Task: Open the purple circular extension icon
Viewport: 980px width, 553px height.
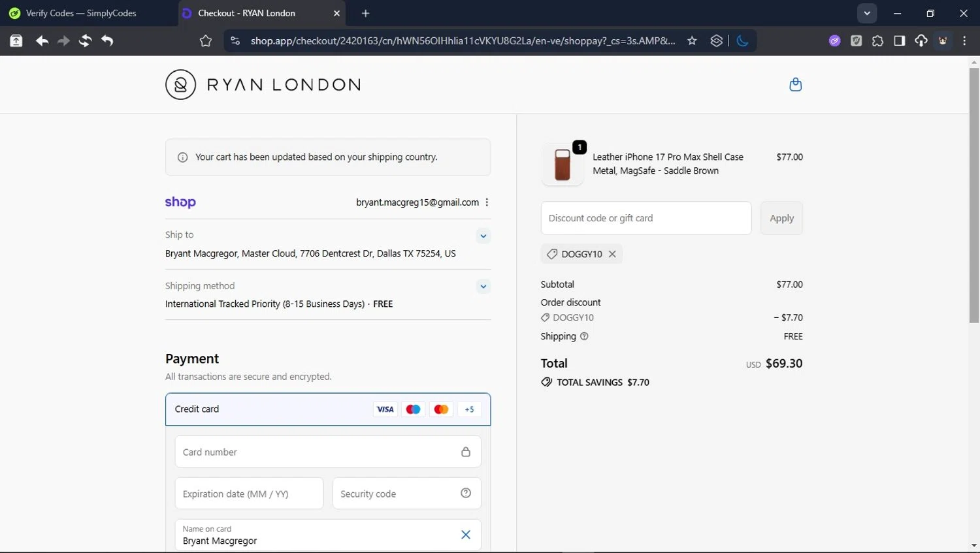Action: coord(834,40)
